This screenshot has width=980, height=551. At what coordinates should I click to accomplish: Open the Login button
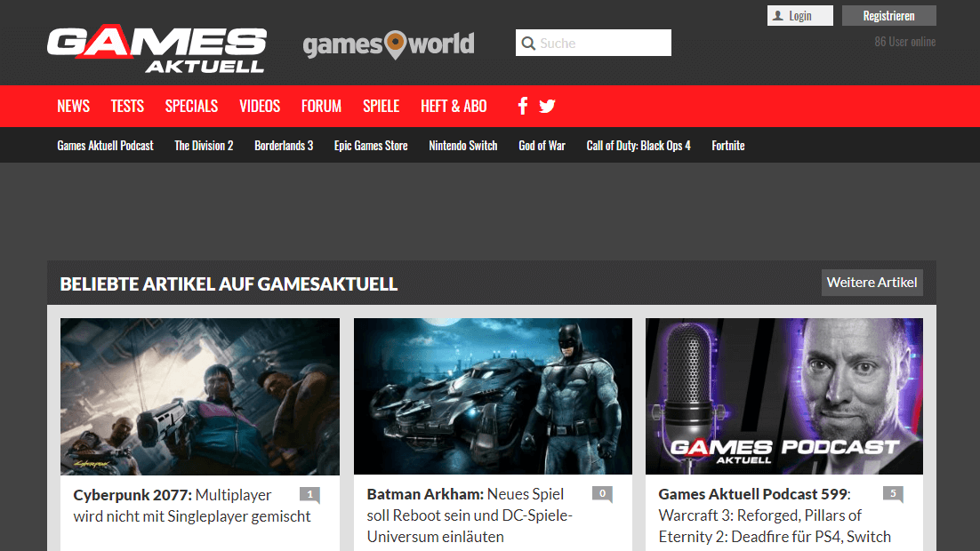point(799,16)
